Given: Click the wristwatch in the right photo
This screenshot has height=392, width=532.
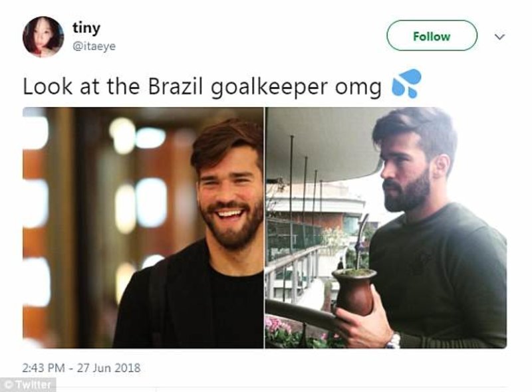Looking at the screenshot, I should coord(394,341).
